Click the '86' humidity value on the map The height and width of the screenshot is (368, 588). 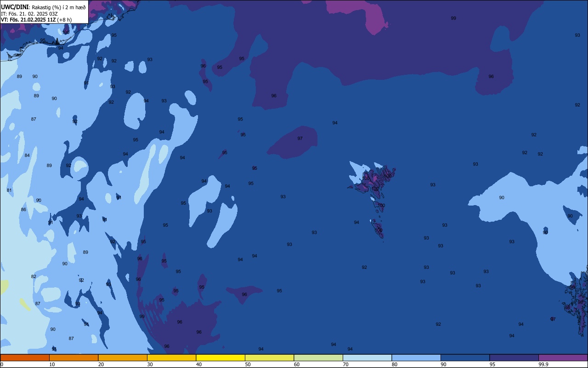click(x=23, y=210)
